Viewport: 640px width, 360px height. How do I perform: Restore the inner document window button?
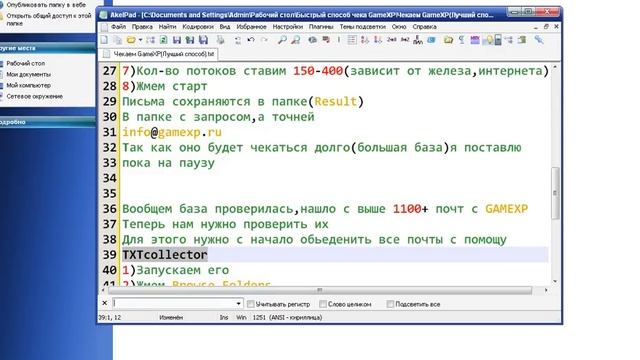point(546,27)
